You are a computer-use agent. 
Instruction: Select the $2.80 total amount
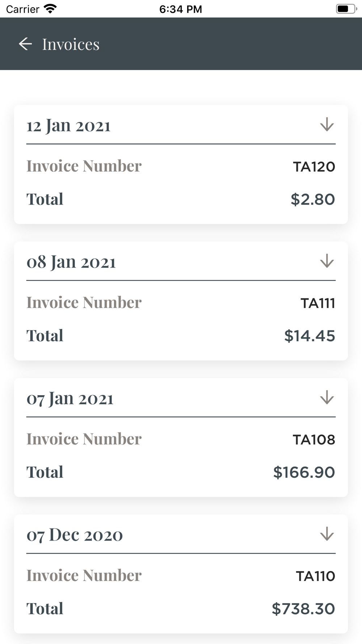[313, 199]
